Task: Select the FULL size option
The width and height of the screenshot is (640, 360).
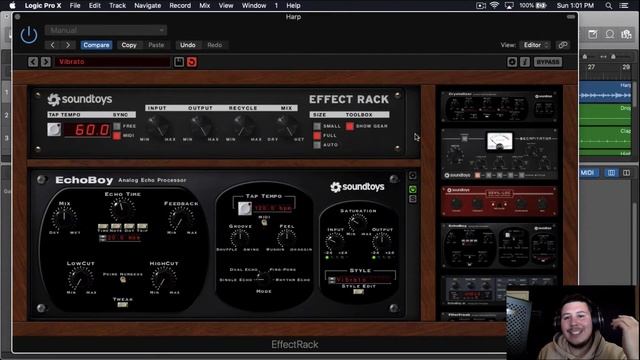Action: (x=317, y=136)
